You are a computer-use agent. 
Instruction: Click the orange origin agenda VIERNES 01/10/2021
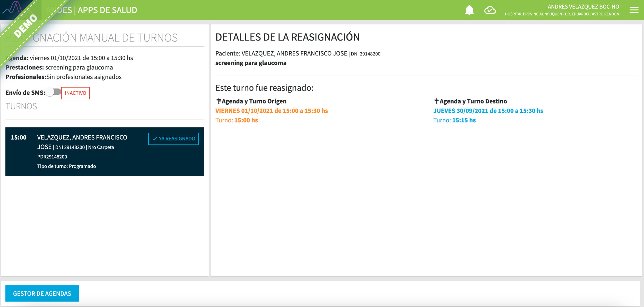(x=272, y=111)
